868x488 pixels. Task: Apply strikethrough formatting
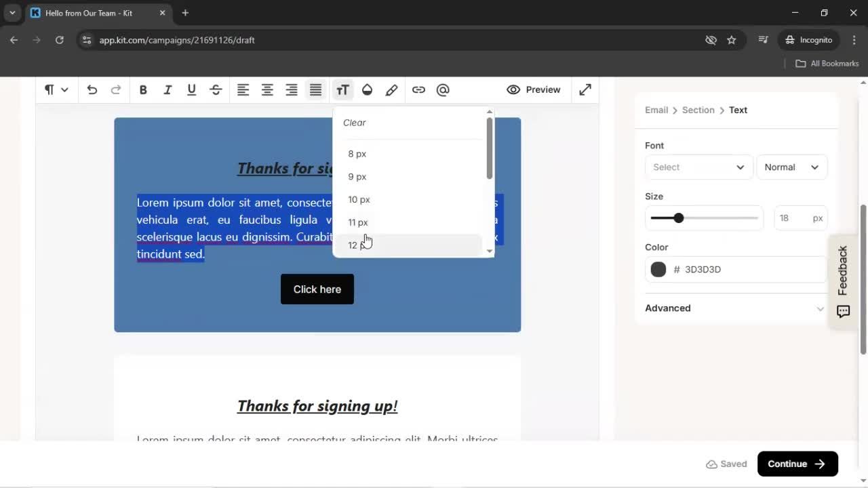pyautogui.click(x=216, y=89)
